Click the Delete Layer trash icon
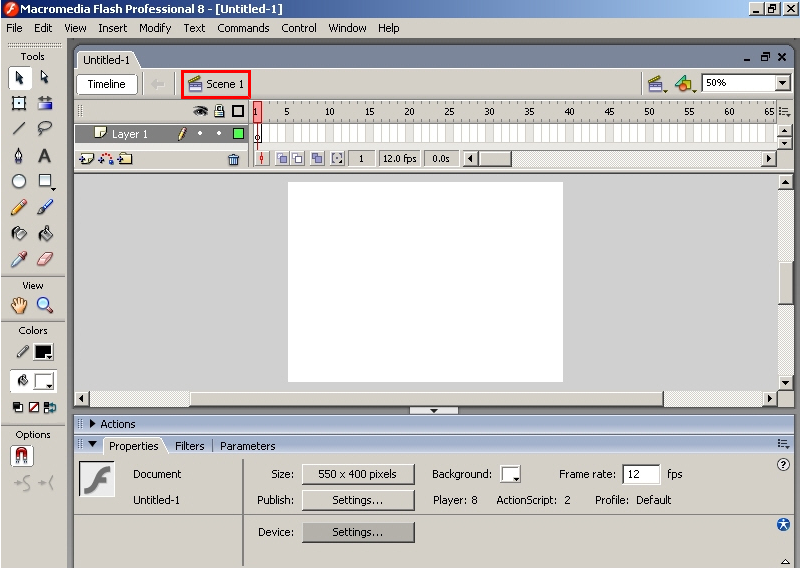The image size is (802, 570). coord(234,160)
